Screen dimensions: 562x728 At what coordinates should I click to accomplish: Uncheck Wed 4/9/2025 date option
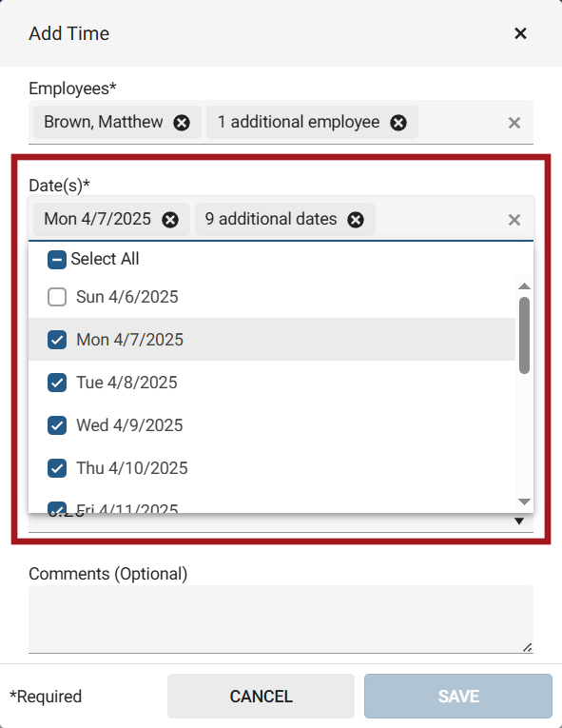point(57,425)
